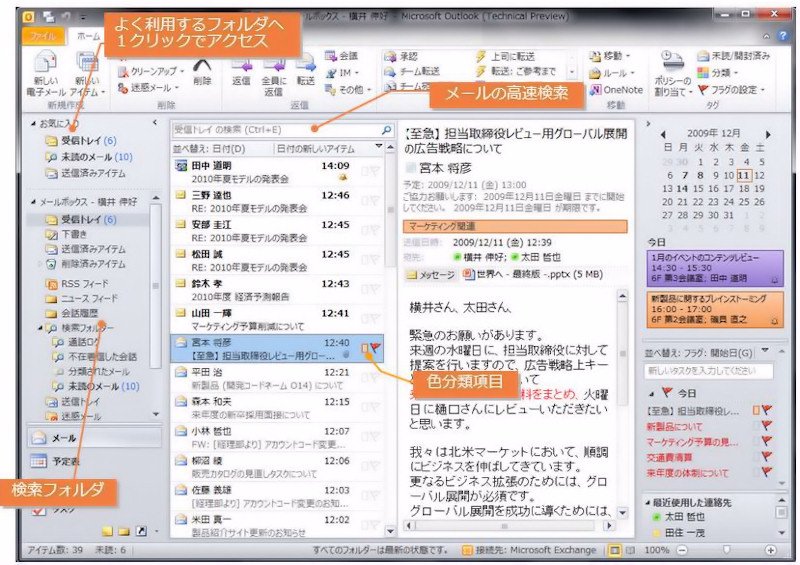Click the 削除 delete icon
This screenshot has height=565, width=800.
[x=203, y=65]
